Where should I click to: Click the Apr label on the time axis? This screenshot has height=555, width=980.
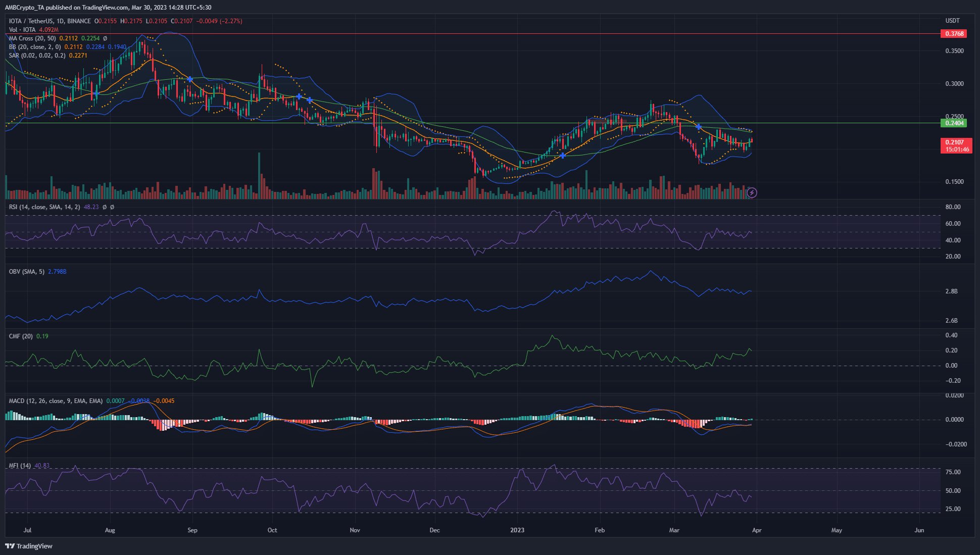[756, 530]
